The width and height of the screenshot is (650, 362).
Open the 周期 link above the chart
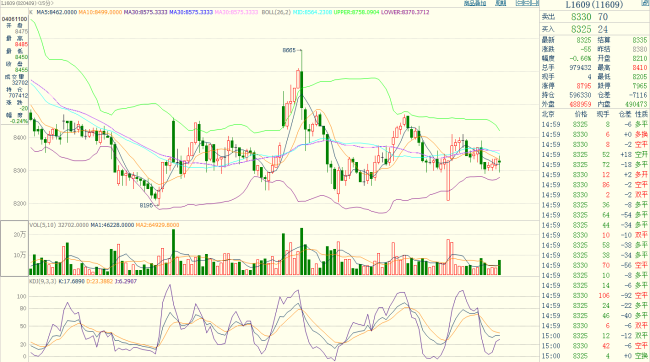tap(501, 3)
